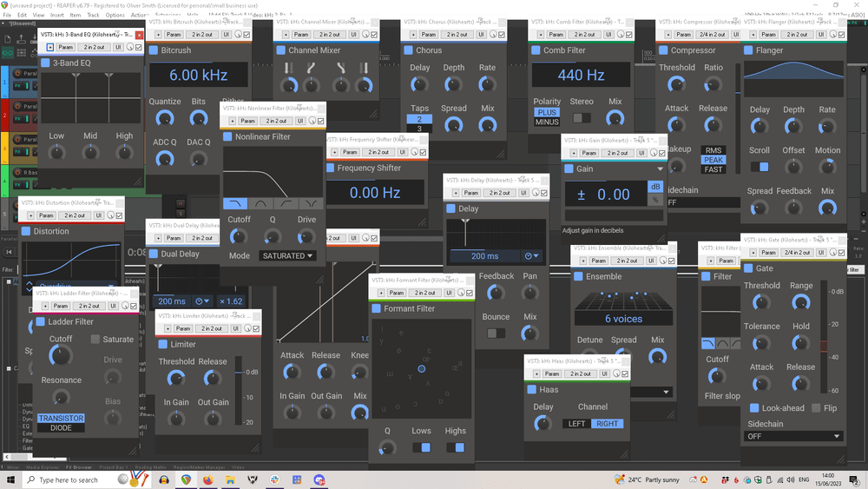Open the File menu in REAPER
The width and height of the screenshot is (868, 489).
click(x=7, y=15)
